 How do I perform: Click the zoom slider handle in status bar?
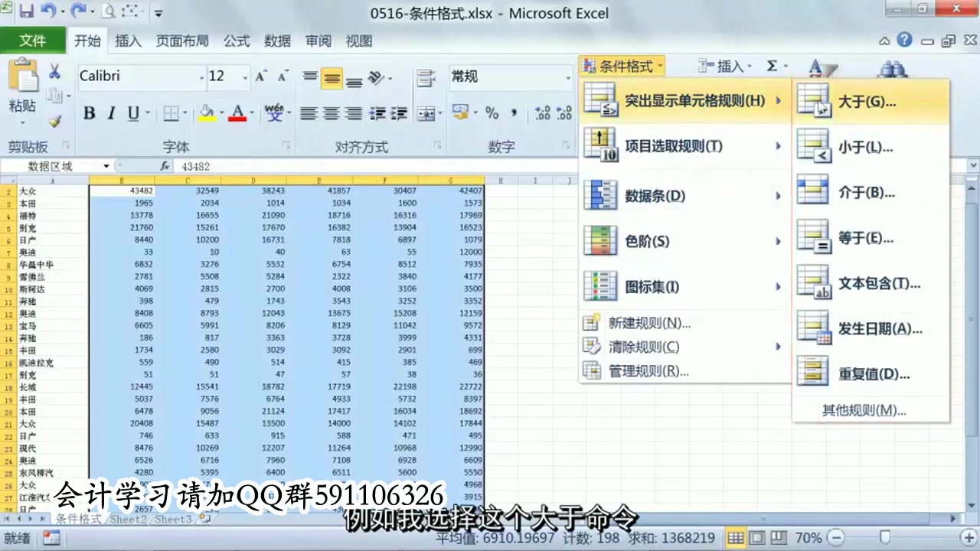pos(886,538)
